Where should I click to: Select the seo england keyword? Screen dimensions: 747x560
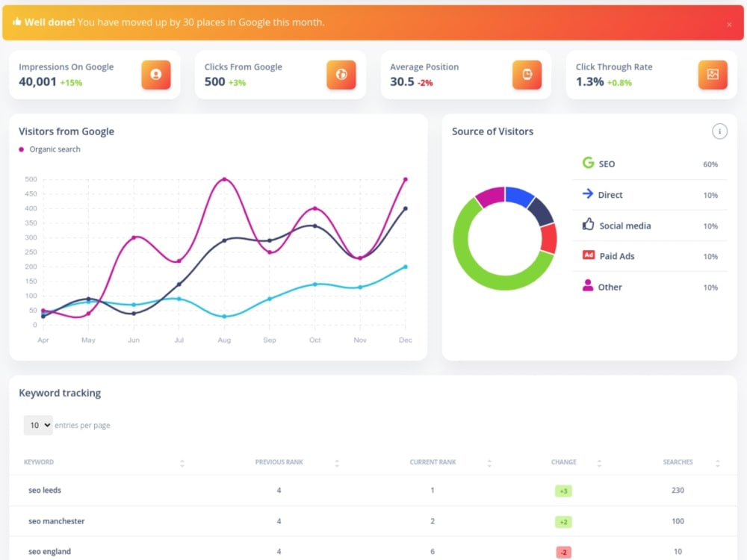pyautogui.click(x=49, y=552)
